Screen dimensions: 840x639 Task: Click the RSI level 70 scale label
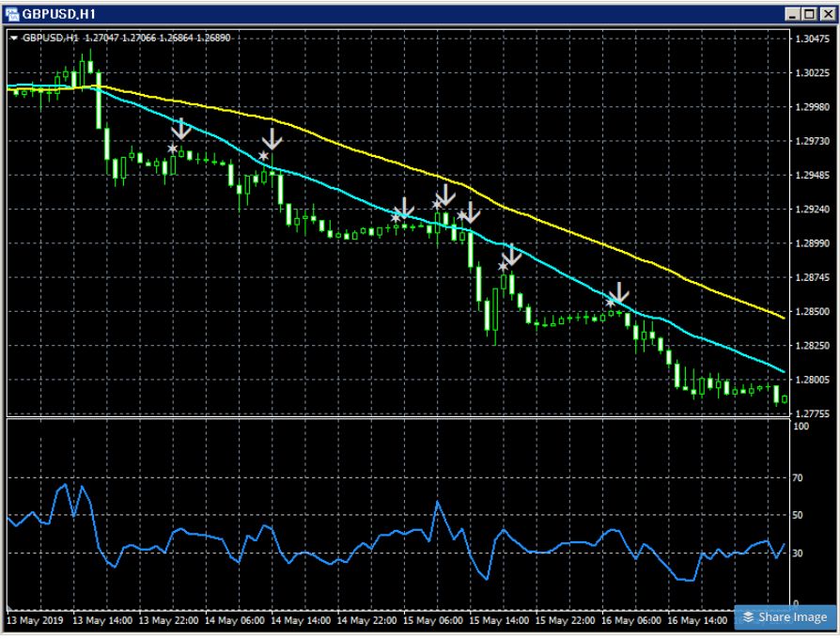798,477
